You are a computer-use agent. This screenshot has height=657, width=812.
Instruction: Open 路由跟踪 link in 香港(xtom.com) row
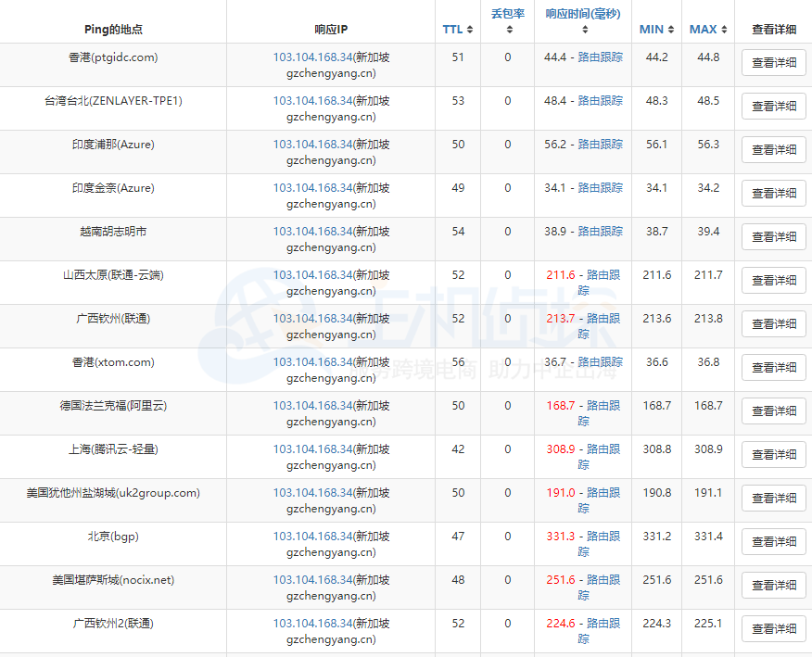coord(601,361)
